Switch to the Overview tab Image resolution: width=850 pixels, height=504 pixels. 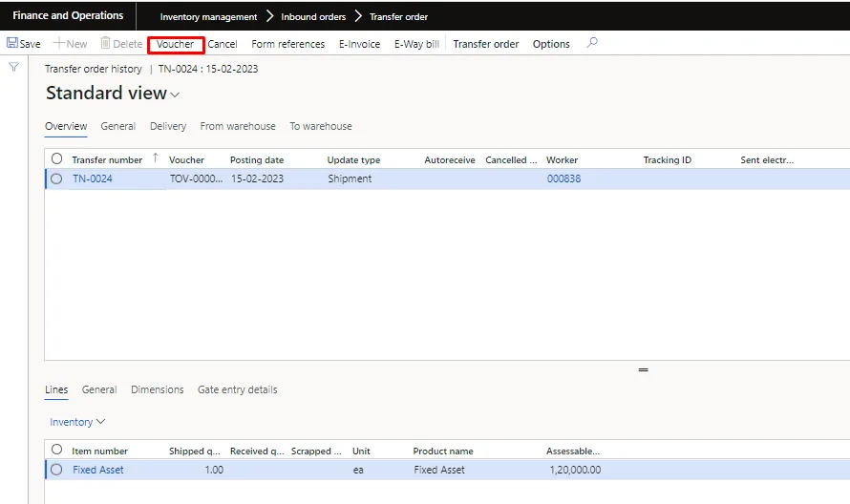click(66, 126)
